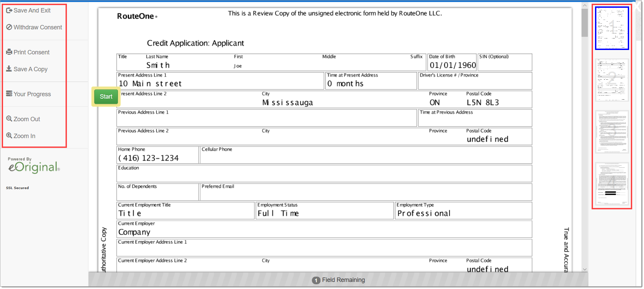Viewport: 644px width, 289px height.
Task: Click the Time at Previous Address field
Action: click(x=475, y=118)
